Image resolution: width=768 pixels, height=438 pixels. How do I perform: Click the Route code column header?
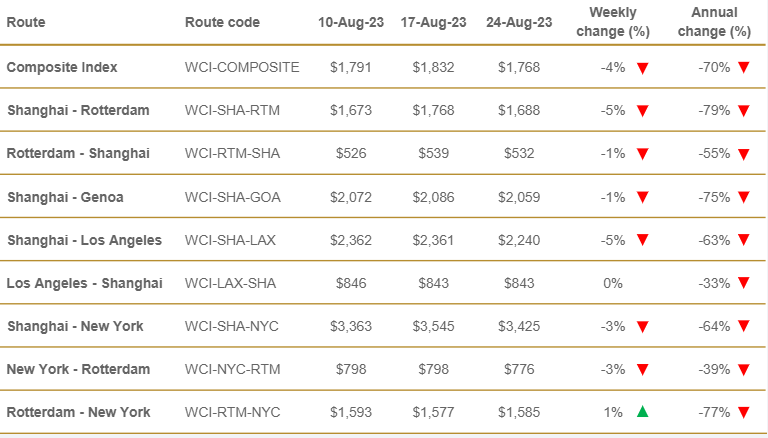coord(222,23)
